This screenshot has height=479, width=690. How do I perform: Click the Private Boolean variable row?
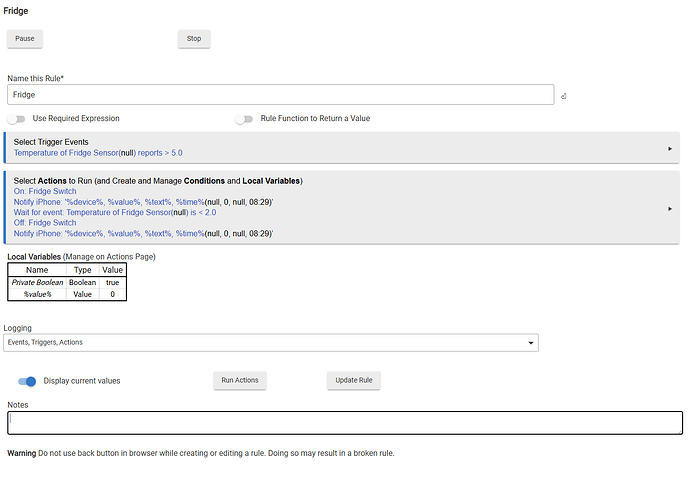(37, 283)
